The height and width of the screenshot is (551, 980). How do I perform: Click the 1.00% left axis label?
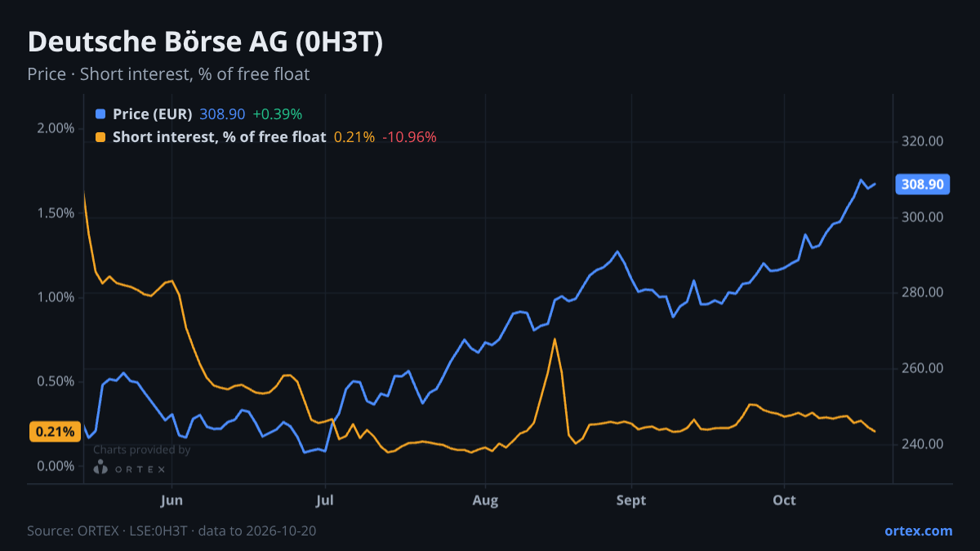point(56,297)
